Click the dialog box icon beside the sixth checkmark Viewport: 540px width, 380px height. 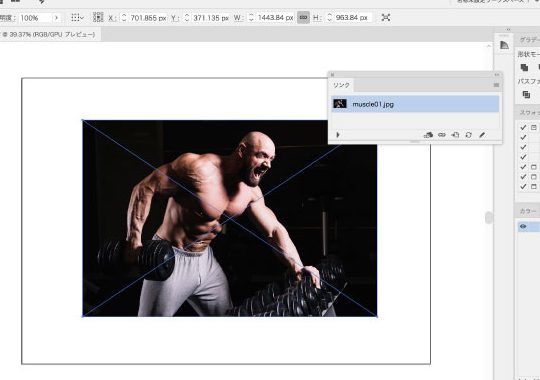click(533, 177)
